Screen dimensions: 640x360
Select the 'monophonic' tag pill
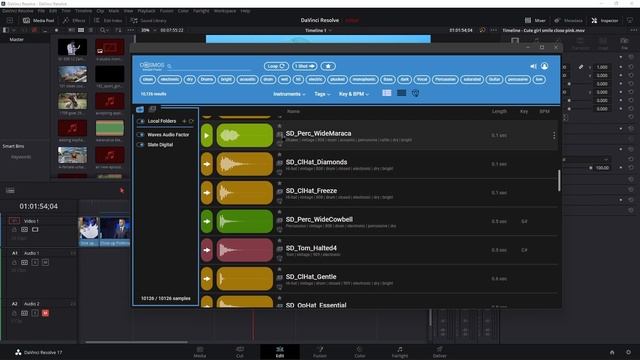(x=364, y=79)
